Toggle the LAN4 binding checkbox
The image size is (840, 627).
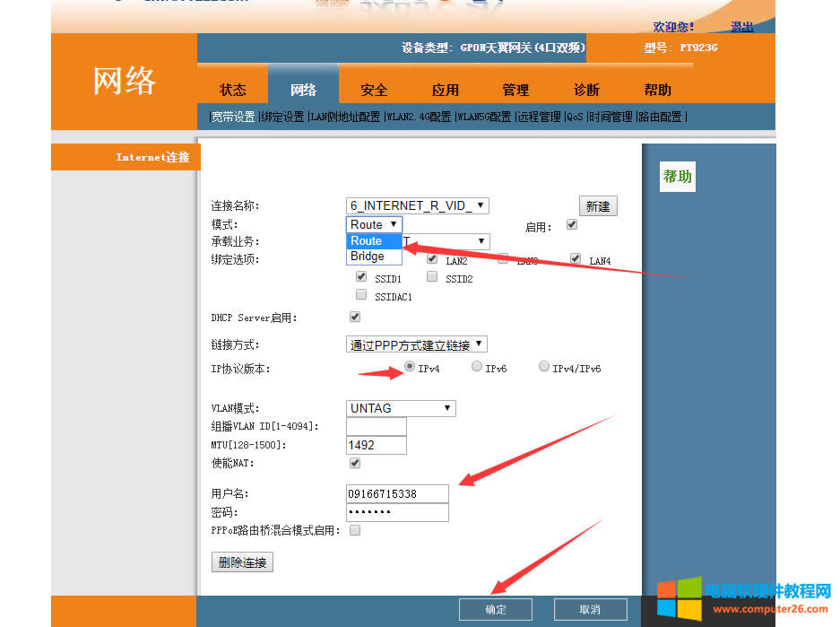576,259
